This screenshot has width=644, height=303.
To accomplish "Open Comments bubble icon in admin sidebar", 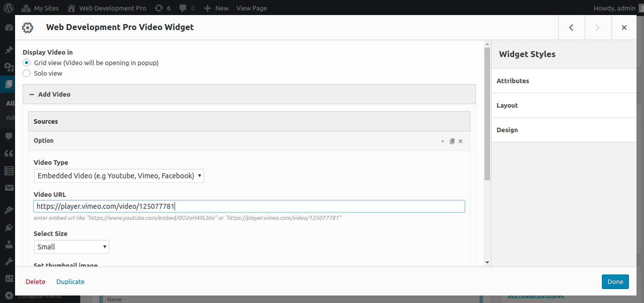I will pyautogui.click(x=9, y=136).
